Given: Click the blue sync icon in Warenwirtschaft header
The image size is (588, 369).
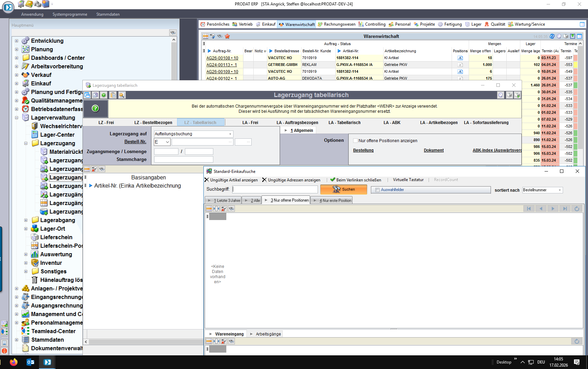Looking at the screenshot, I should pos(552,36).
